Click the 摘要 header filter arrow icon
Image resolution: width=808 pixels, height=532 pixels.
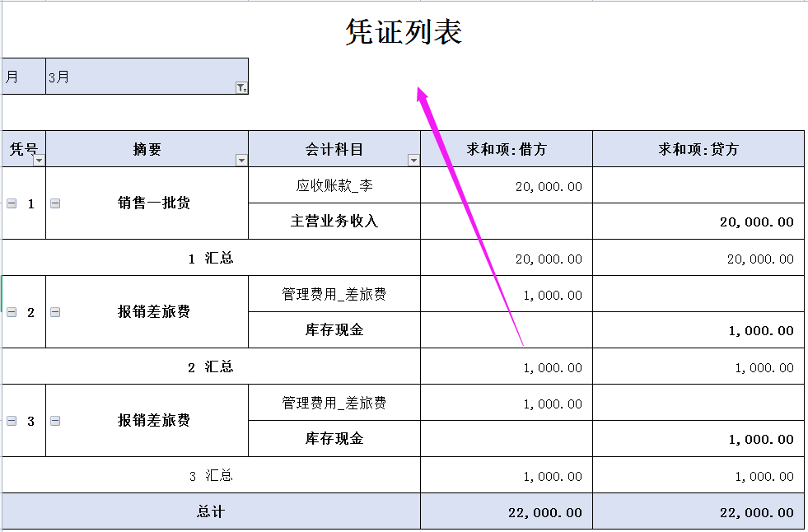tap(239, 159)
